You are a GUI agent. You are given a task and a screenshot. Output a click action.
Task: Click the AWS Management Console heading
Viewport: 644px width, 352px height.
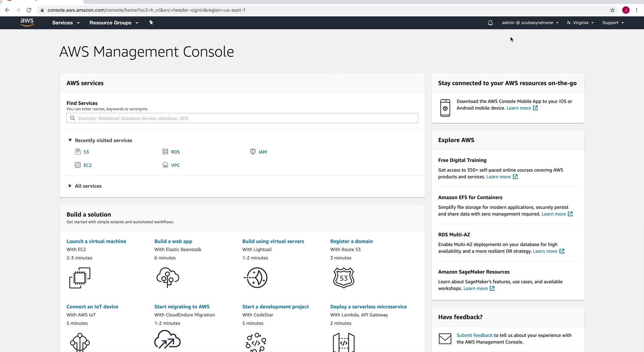[x=147, y=52]
